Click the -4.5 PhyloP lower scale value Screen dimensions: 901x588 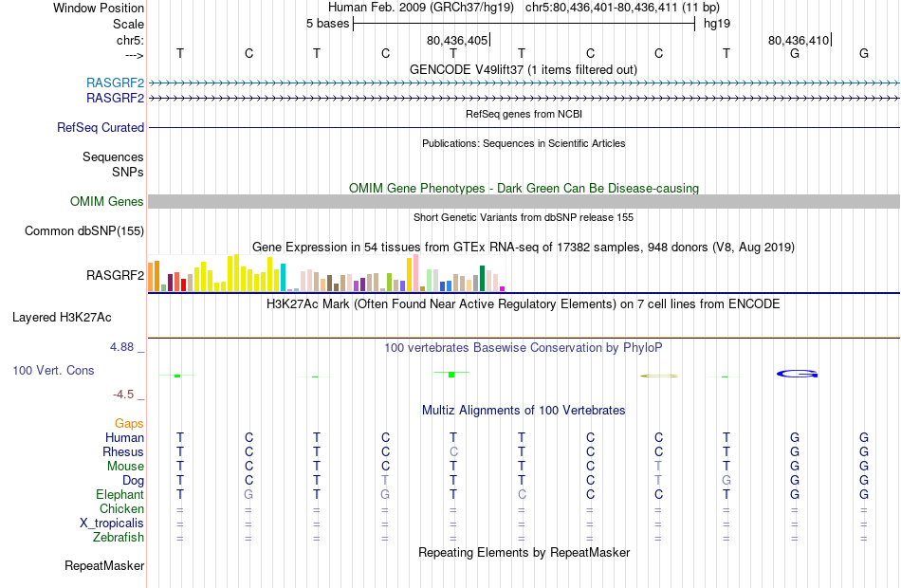123,395
